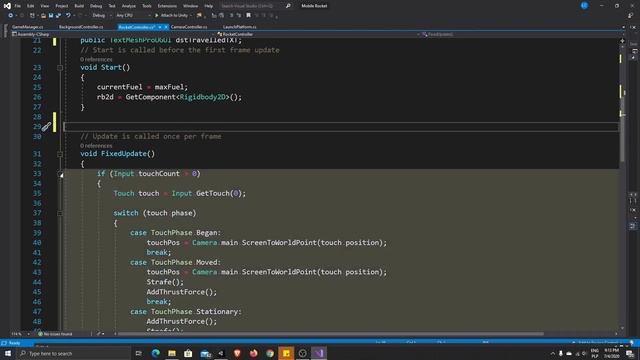Click the Live Share icon at top right
This screenshot has height=360, width=640.
pos(631,15)
